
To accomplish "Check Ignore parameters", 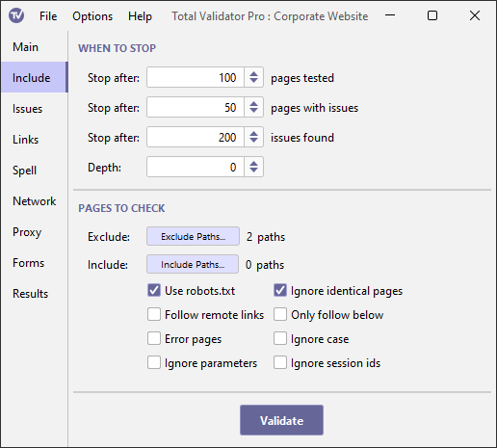I will pos(154,362).
